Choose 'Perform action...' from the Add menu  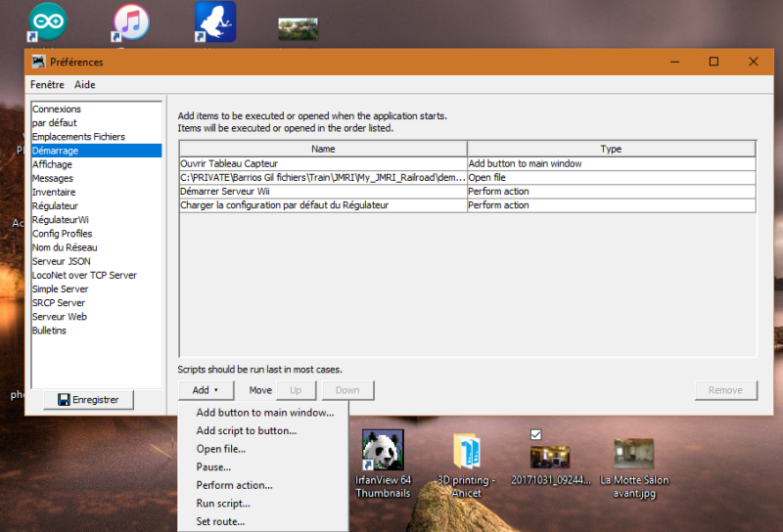pos(234,485)
